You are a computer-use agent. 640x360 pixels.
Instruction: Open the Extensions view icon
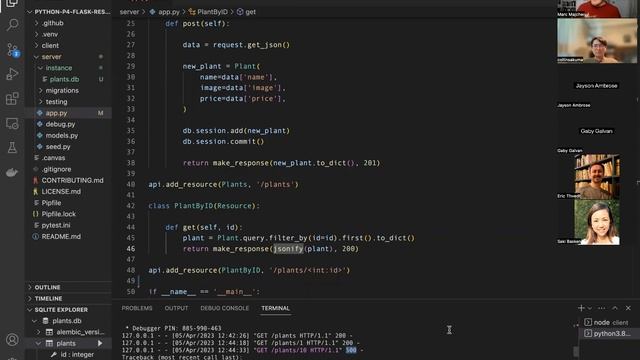(x=12, y=99)
